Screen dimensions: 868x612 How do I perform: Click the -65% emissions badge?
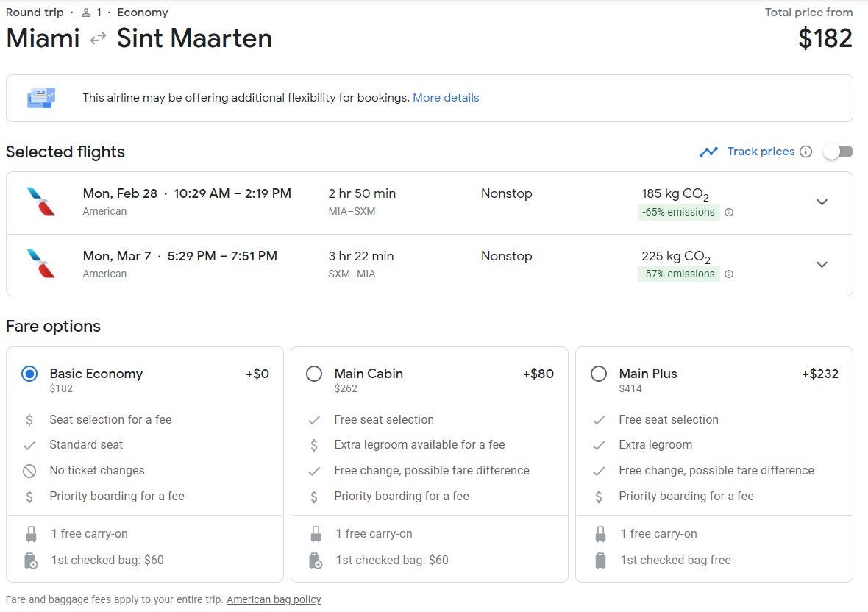tap(677, 213)
